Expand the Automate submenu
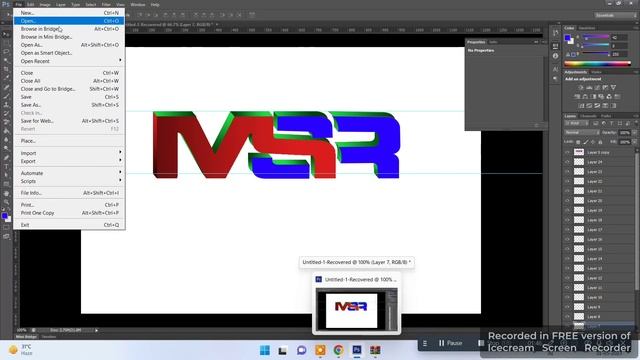 click(69, 173)
